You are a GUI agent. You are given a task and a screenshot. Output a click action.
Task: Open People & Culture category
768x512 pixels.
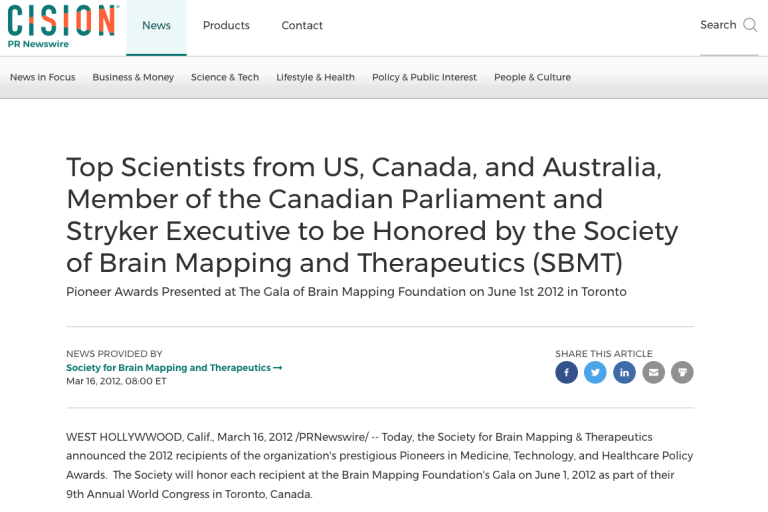(x=532, y=77)
